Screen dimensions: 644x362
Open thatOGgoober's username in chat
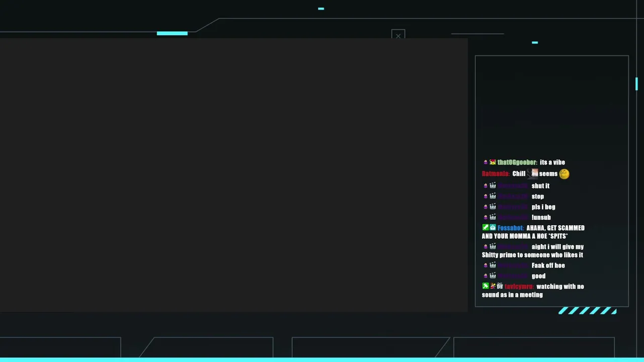[517, 162]
